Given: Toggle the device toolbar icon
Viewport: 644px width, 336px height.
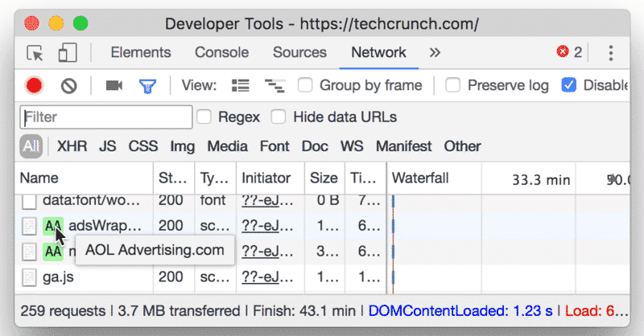Looking at the screenshot, I should pos(67,53).
